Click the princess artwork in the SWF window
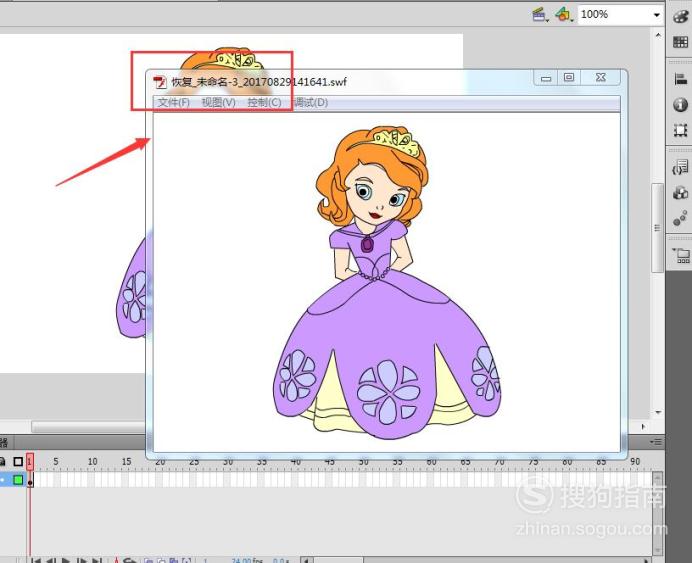The image size is (692, 563). pyautogui.click(x=387, y=282)
